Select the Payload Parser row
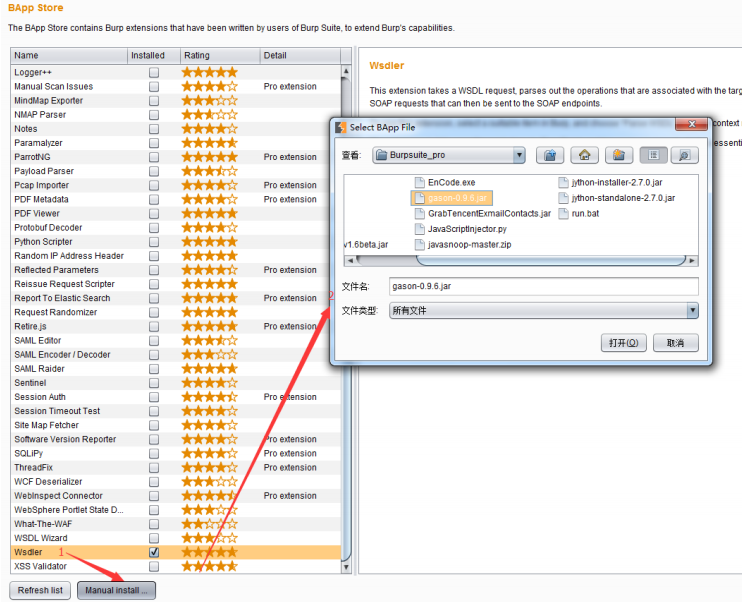Screen dimensions: 742x602 [176, 171]
